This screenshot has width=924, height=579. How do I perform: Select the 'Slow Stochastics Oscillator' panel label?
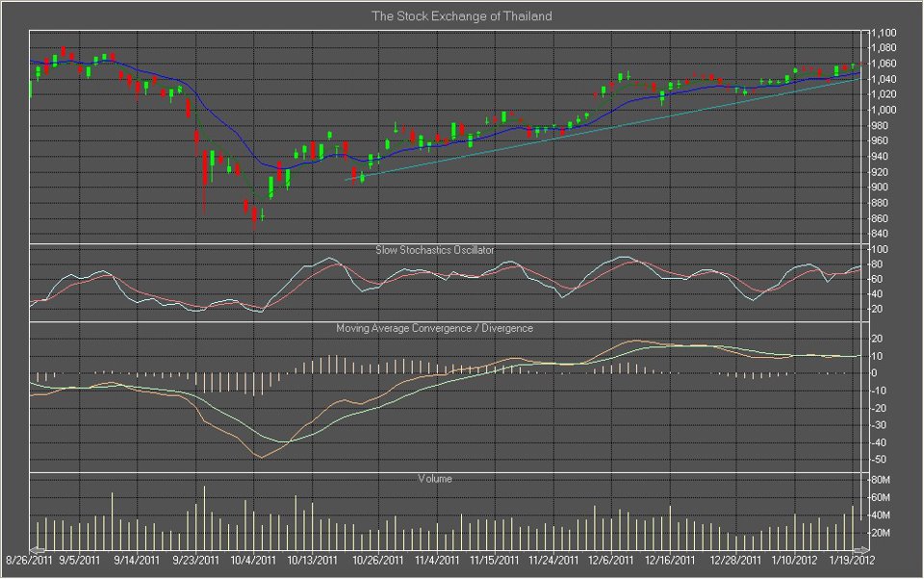(x=435, y=250)
